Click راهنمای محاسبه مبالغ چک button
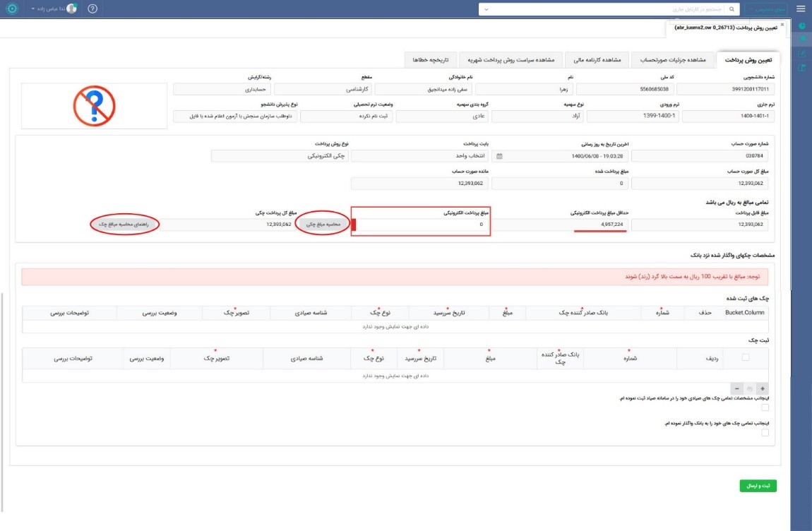This screenshot has height=531, width=812. (124, 225)
